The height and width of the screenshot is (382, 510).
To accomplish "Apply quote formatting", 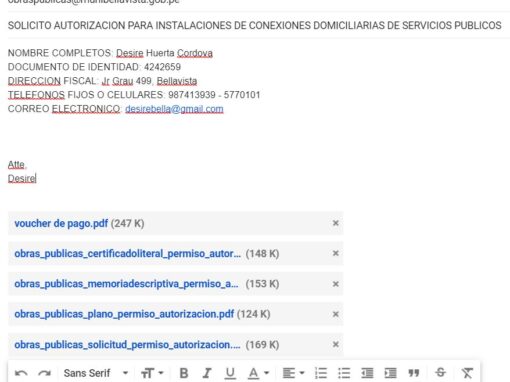I will 414,373.
